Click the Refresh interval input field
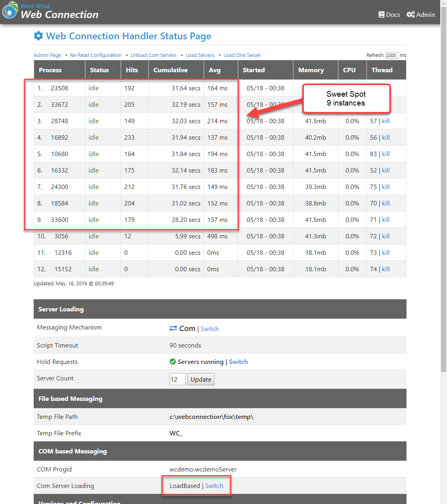Viewport: 447px width, 504px height. [392, 55]
